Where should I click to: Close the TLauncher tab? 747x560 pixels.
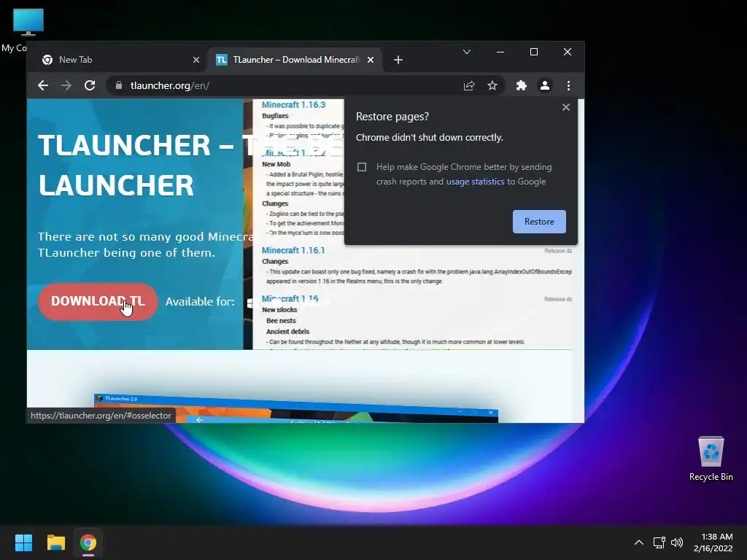[371, 60]
